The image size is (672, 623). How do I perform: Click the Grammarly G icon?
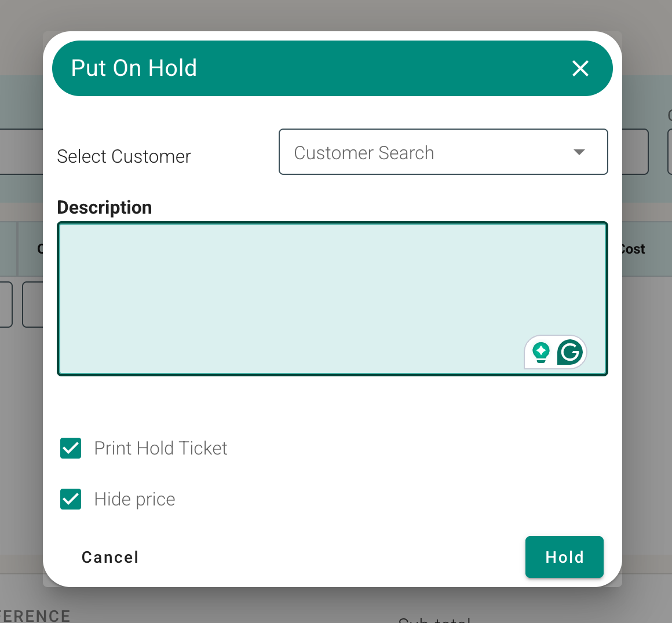pyautogui.click(x=570, y=353)
